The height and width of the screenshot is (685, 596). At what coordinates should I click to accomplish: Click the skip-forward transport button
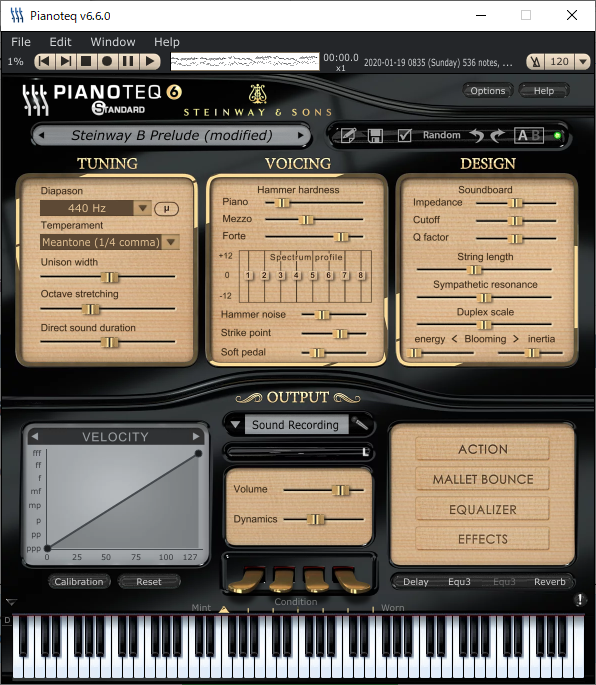[66, 62]
